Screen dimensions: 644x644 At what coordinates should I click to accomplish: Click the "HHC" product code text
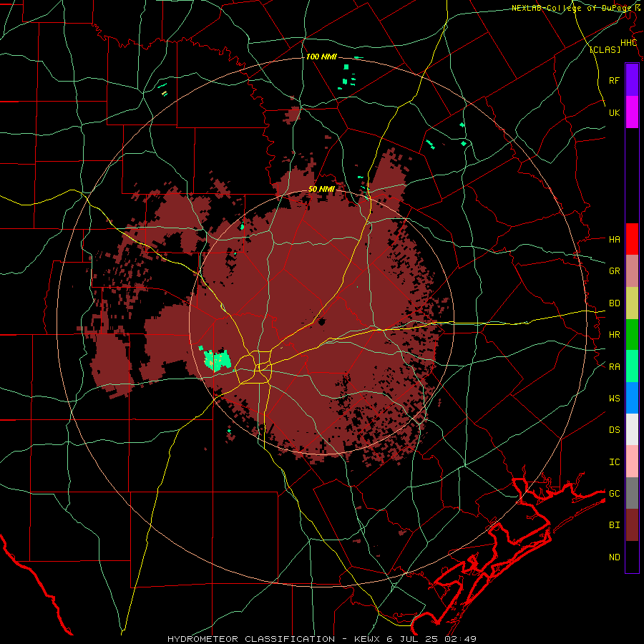click(628, 43)
